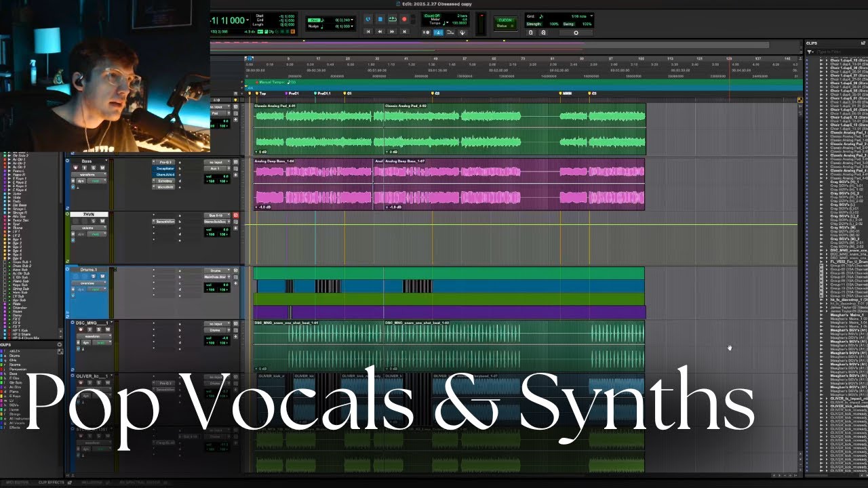Toggle HP 1 Kick visibility in track list
The width and height of the screenshot is (868, 488).
4,330
